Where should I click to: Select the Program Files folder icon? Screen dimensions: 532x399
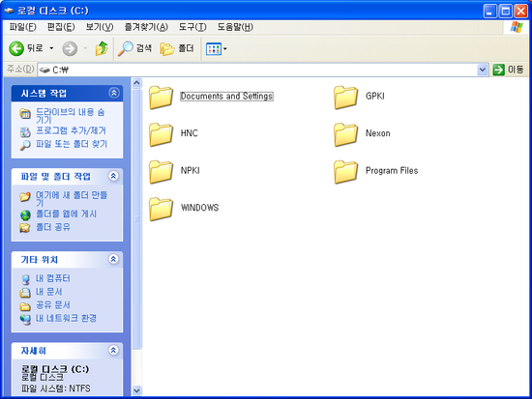[x=345, y=172]
